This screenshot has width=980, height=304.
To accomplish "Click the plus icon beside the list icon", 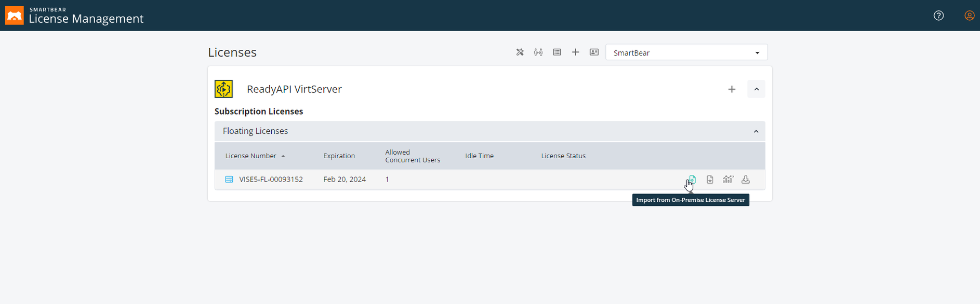I will click(575, 52).
